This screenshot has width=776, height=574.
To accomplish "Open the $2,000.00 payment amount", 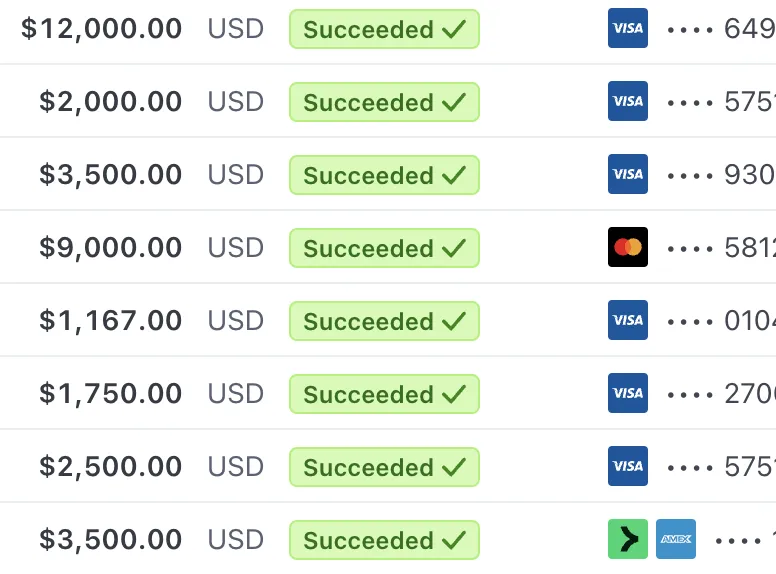I will point(110,102).
